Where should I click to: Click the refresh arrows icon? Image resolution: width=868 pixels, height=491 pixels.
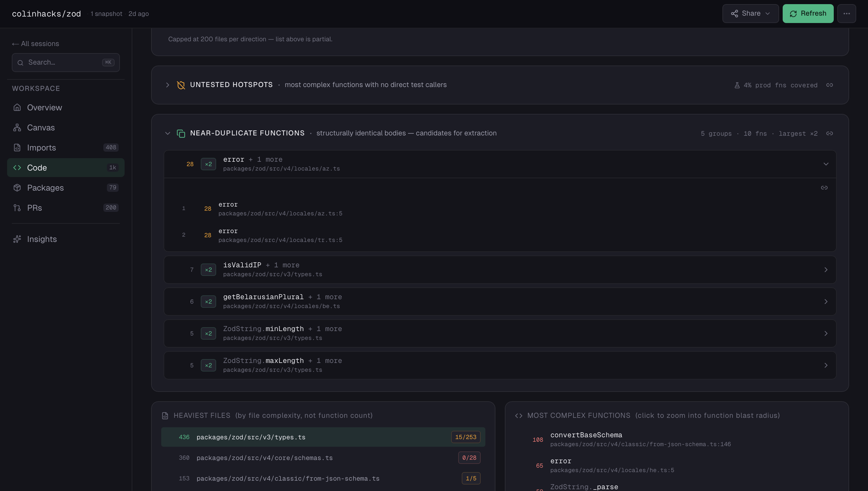[x=793, y=14]
